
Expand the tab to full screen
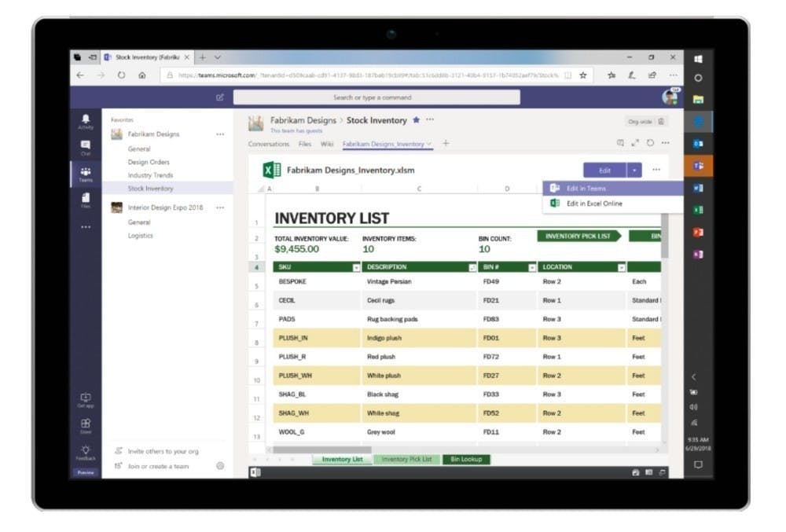click(x=635, y=143)
